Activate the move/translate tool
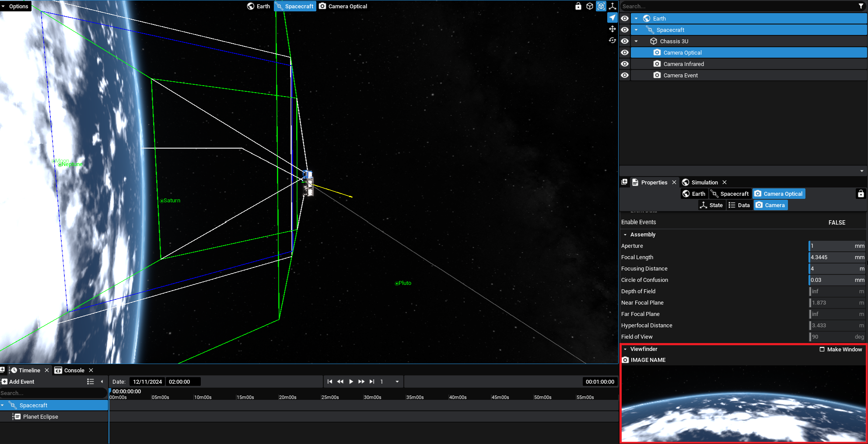 [x=612, y=29]
